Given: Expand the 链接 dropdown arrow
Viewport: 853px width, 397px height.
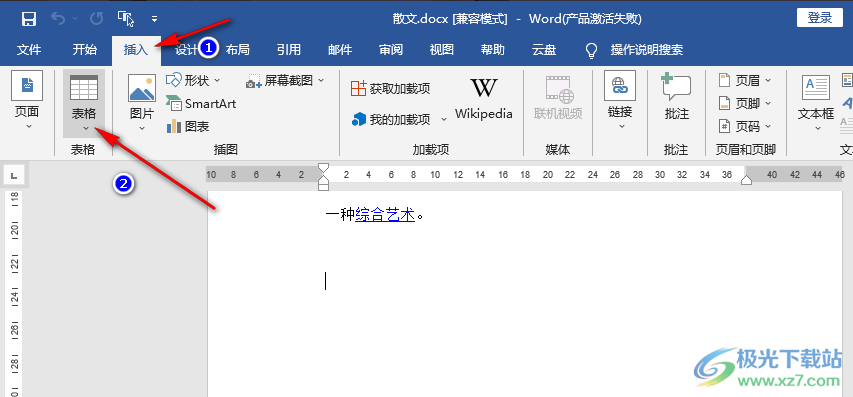Looking at the screenshot, I should pyautogui.click(x=622, y=127).
